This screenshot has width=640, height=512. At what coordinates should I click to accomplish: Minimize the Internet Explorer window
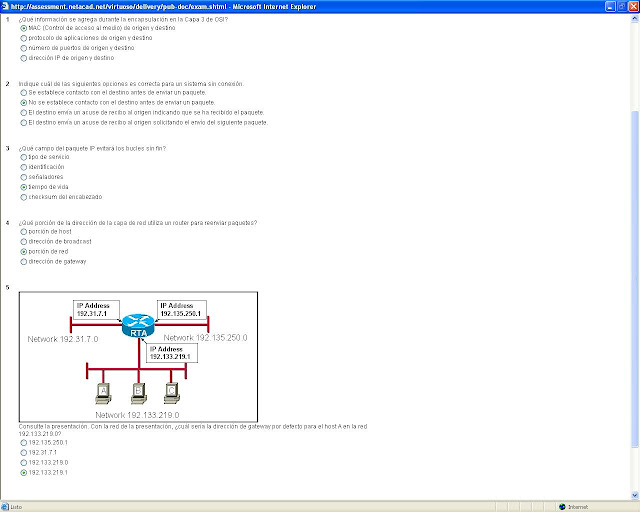[x=610, y=7]
